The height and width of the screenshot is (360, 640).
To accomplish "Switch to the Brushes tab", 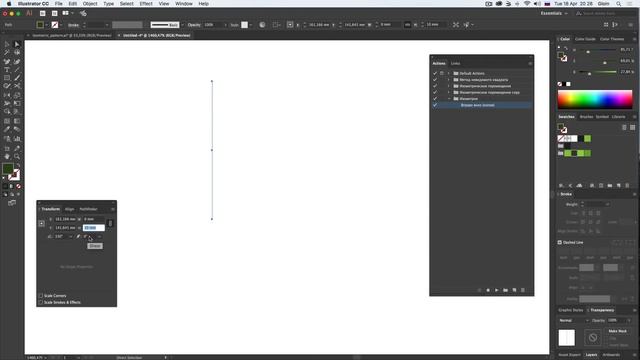I will [587, 117].
